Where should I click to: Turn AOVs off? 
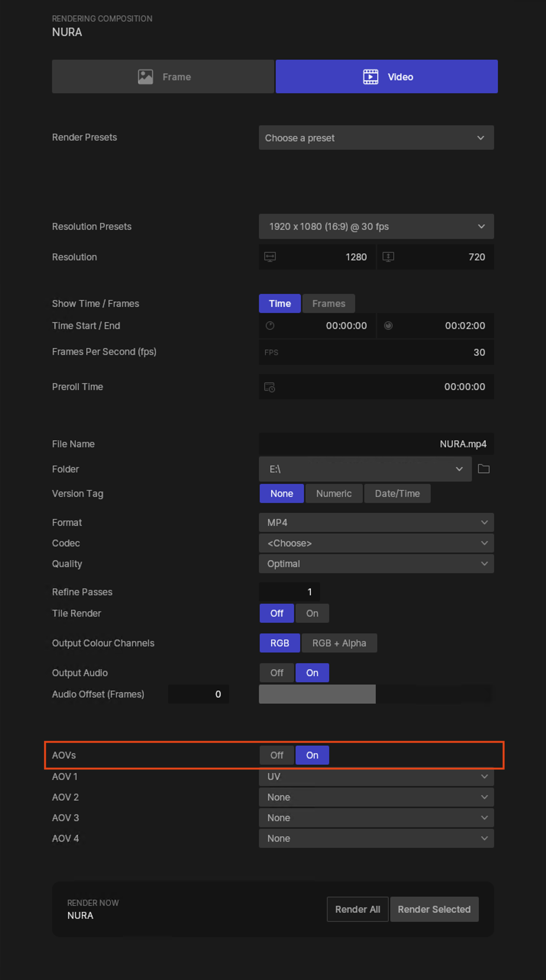point(277,755)
